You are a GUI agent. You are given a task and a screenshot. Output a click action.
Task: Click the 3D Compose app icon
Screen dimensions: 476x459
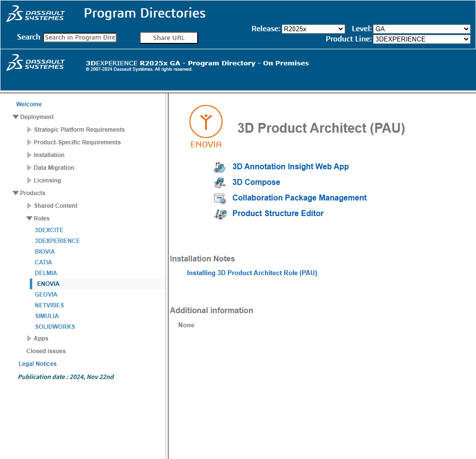[220, 182]
